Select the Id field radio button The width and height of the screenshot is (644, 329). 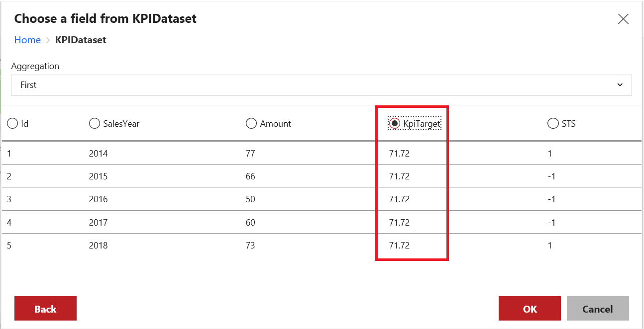(x=12, y=124)
